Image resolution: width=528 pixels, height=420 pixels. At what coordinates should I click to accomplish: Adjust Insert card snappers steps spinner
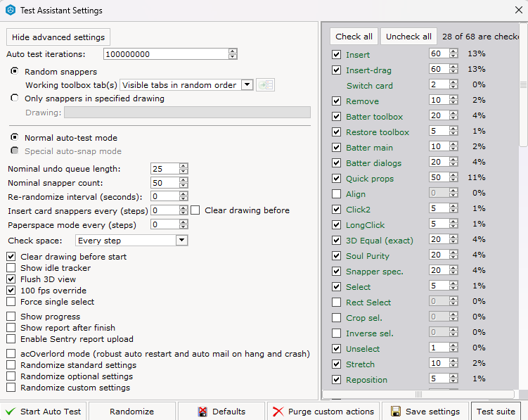click(183, 210)
